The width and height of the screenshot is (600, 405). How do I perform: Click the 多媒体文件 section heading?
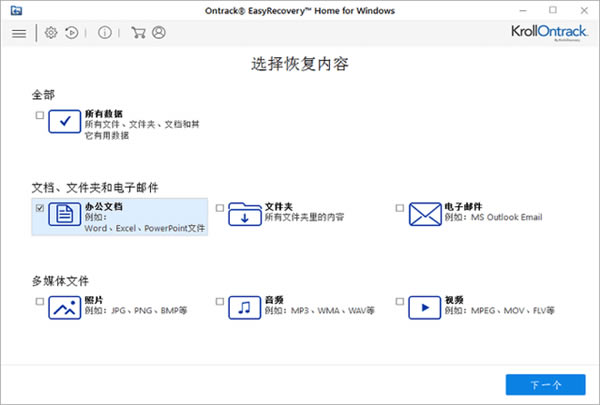[x=60, y=281]
